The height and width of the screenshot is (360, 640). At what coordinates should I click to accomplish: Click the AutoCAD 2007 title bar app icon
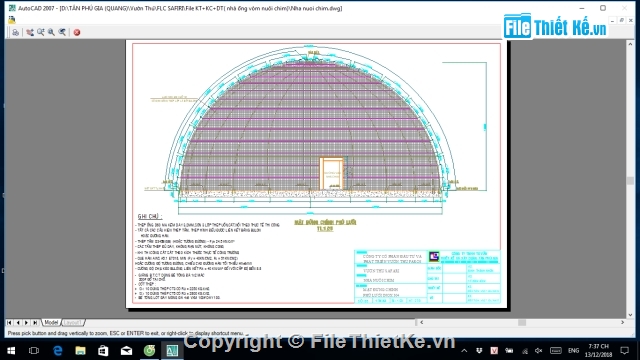[12, 8]
